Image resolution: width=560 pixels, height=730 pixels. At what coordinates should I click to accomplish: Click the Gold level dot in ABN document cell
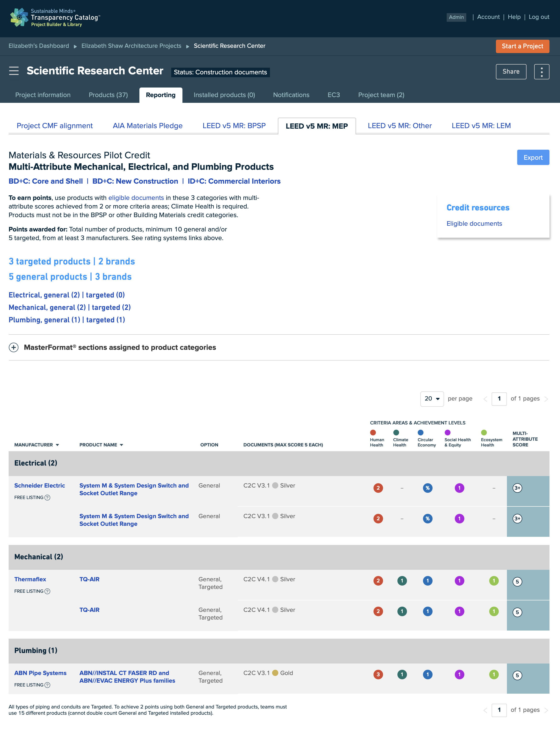(275, 673)
